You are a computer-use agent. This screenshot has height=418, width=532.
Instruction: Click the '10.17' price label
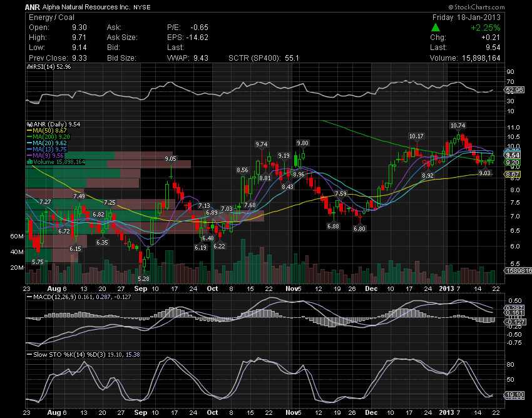416,136
